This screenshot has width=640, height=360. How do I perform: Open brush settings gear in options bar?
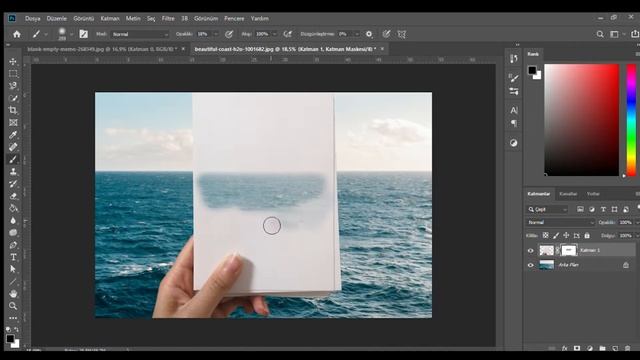pos(369,34)
